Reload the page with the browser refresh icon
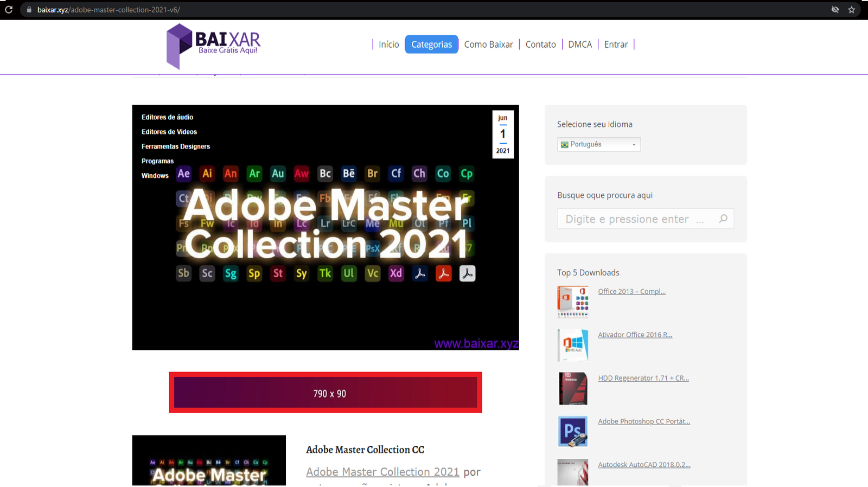868x487 pixels. pyautogui.click(x=9, y=10)
